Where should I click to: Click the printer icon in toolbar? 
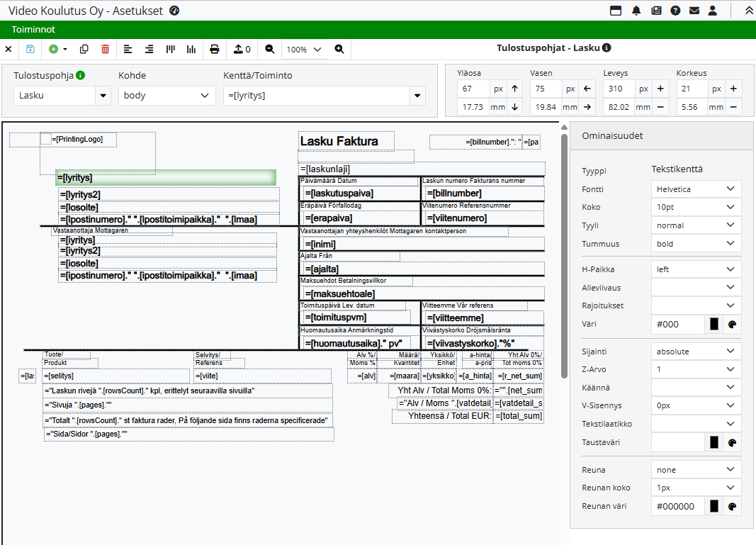[215, 49]
